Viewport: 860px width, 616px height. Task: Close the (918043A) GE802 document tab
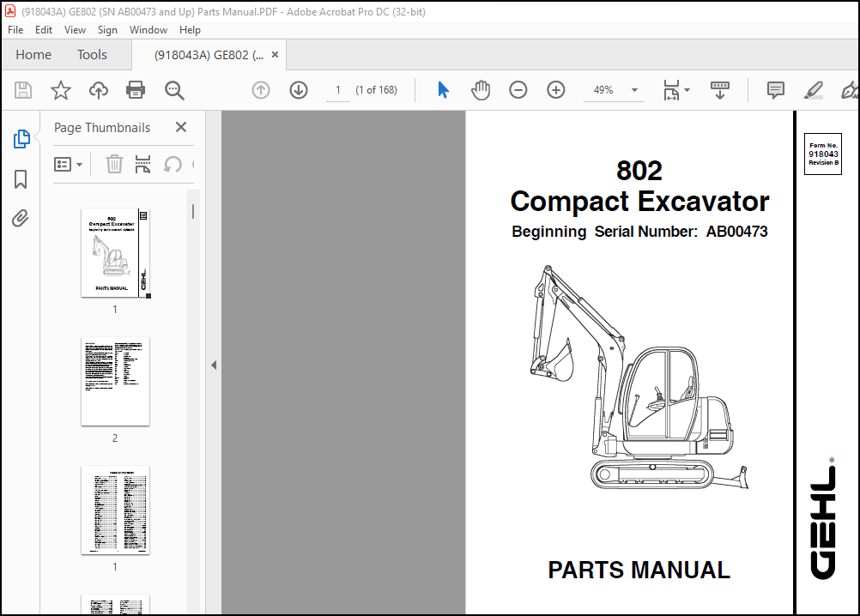pyautogui.click(x=276, y=55)
